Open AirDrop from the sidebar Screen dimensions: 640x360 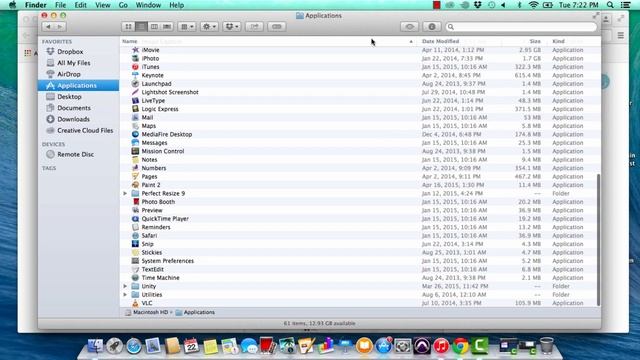tap(78, 74)
